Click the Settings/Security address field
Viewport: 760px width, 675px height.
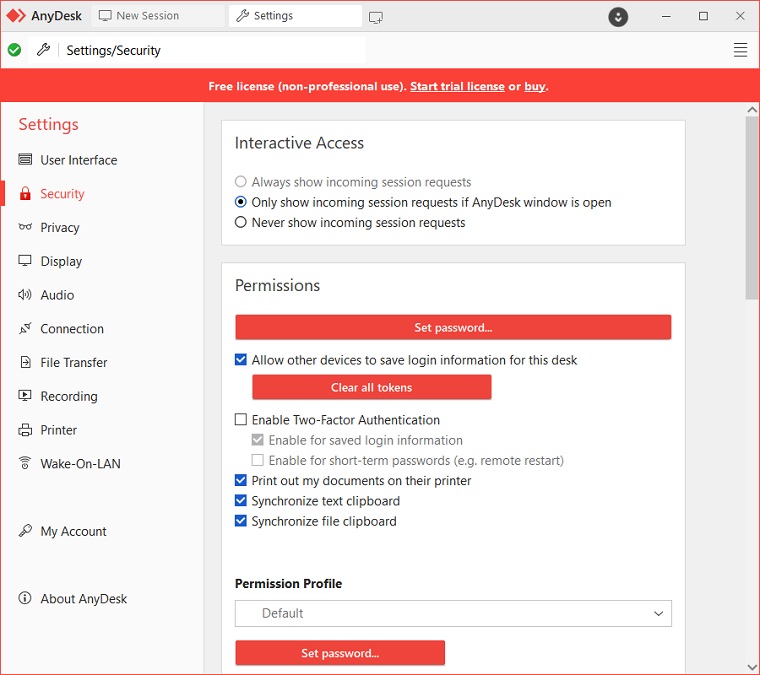tap(197, 50)
